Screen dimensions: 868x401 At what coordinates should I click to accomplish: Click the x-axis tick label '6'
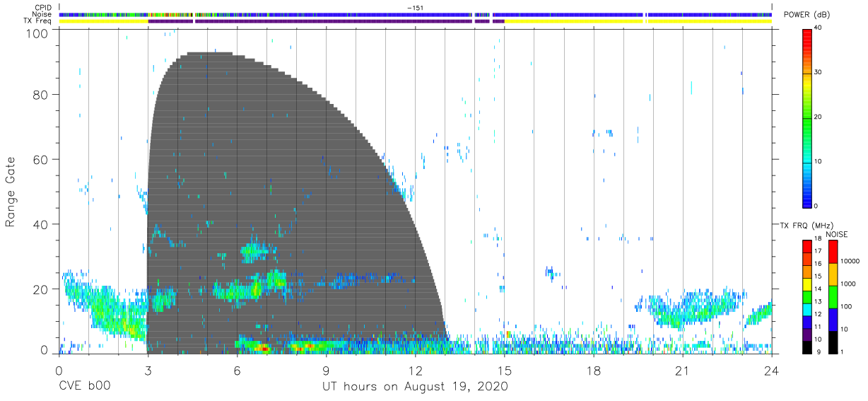pyautogui.click(x=237, y=370)
